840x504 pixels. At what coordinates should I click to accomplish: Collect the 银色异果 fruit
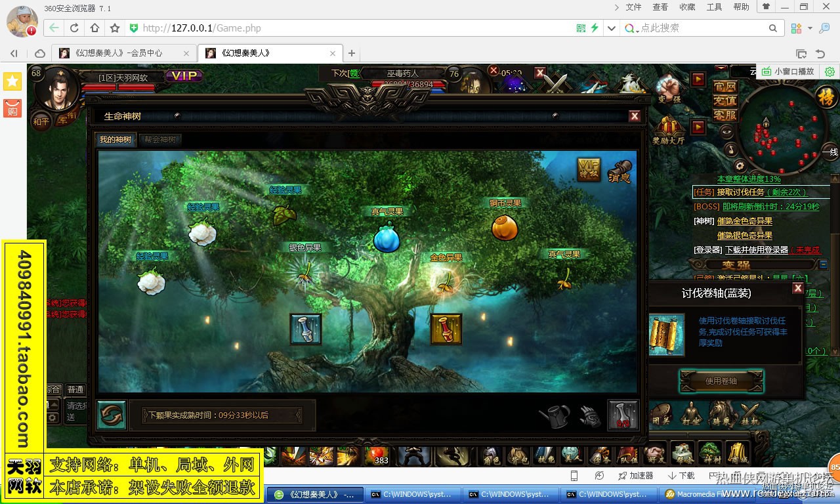304,272
